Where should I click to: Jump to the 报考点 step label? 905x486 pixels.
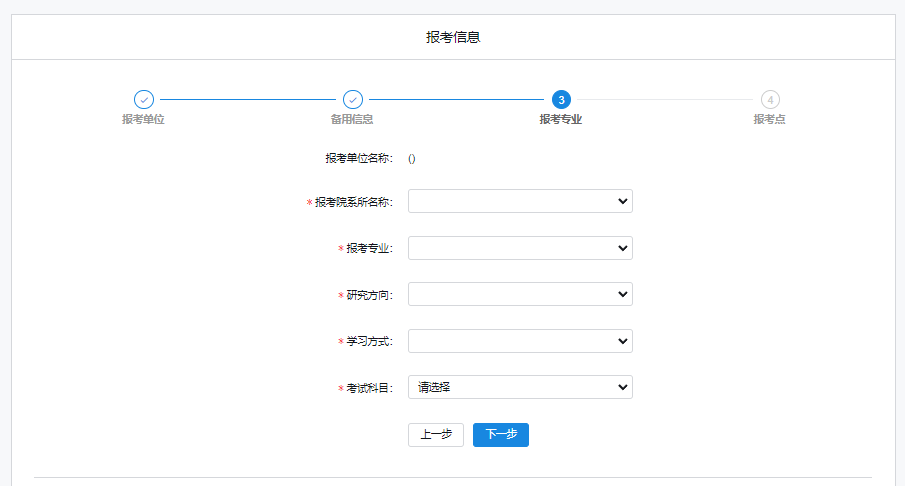pos(769,120)
